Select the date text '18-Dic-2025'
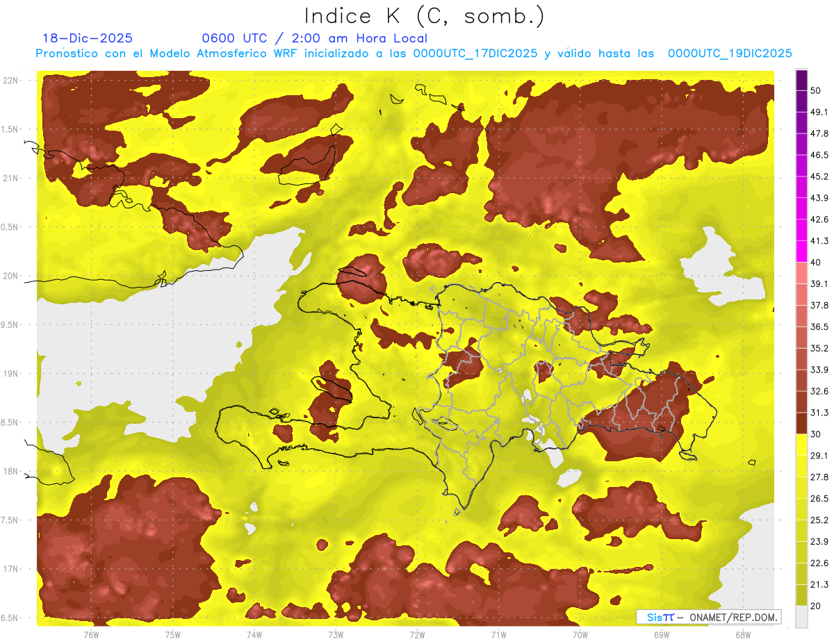The height and width of the screenshot is (644, 834). 88,38
